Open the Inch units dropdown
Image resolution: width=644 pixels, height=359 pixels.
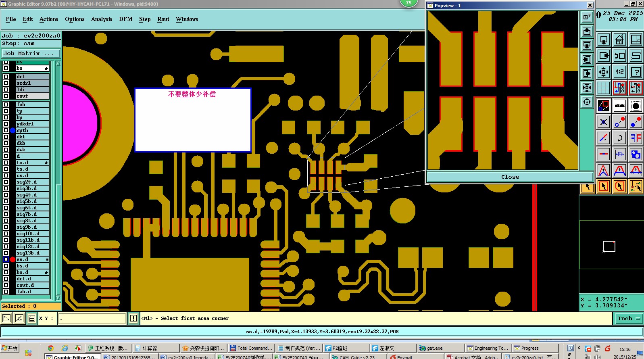coord(629,318)
